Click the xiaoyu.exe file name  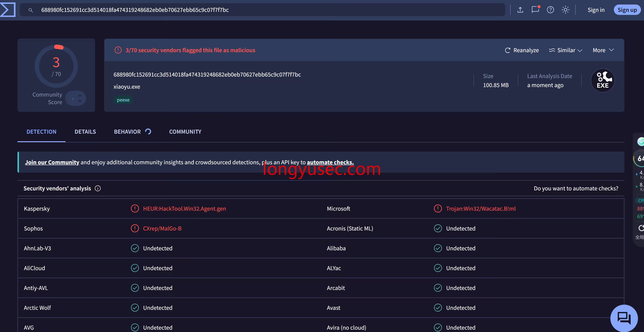pyautogui.click(x=127, y=86)
